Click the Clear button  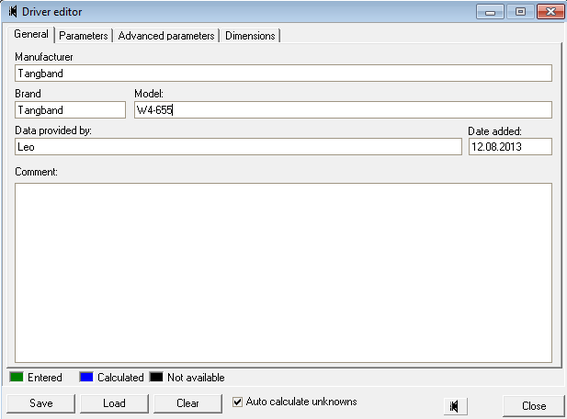click(x=188, y=403)
